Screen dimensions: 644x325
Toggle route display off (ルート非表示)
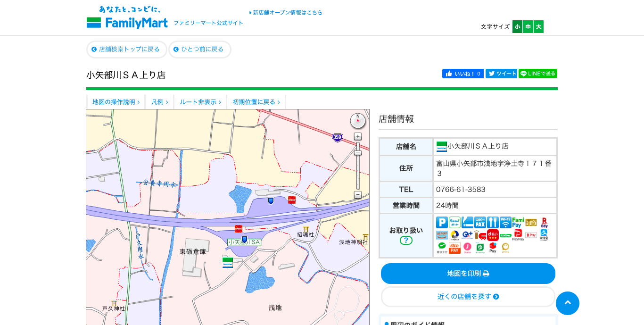tap(200, 102)
